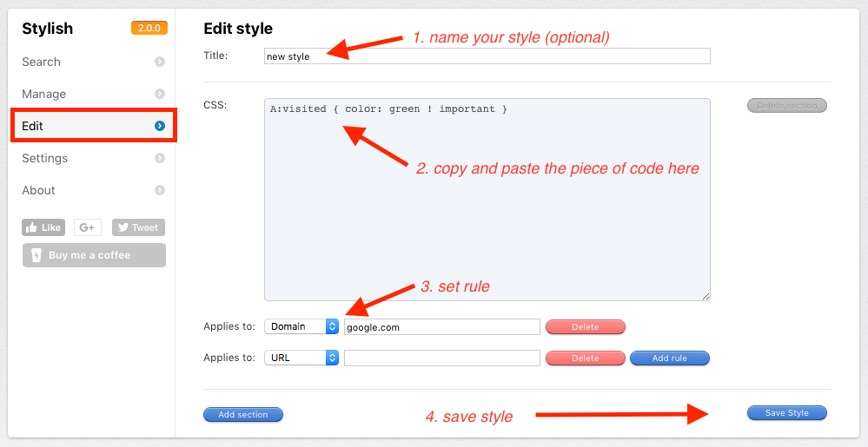This screenshot has width=868, height=447.
Task: Delete the google.com domain rule
Action: [x=585, y=327]
